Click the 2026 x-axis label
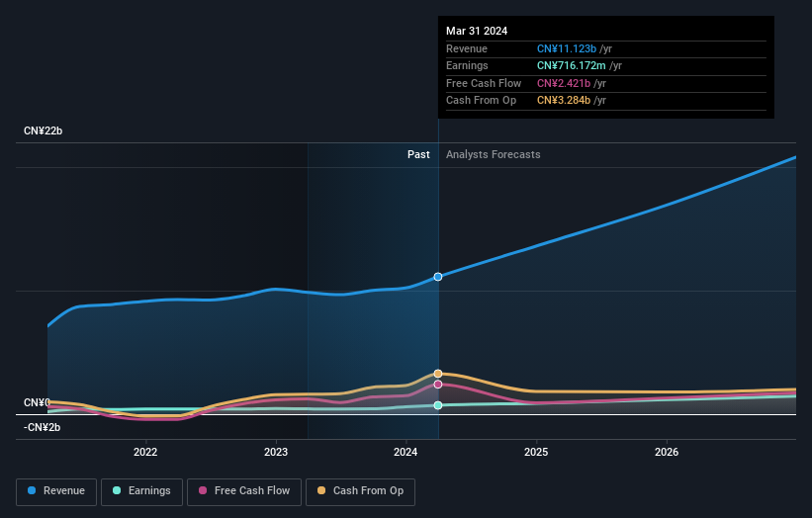Viewport: 812px width, 518px height. point(667,452)
